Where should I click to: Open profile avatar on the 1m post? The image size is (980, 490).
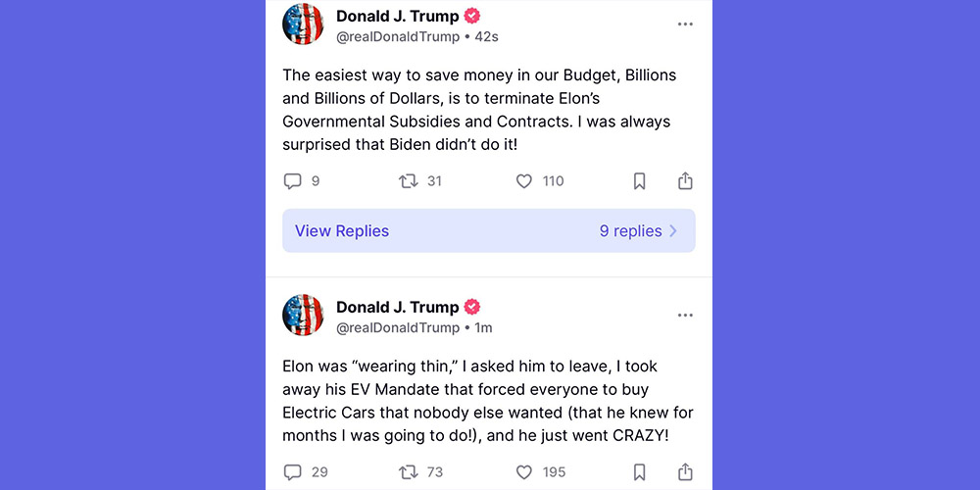pos(303,315)
